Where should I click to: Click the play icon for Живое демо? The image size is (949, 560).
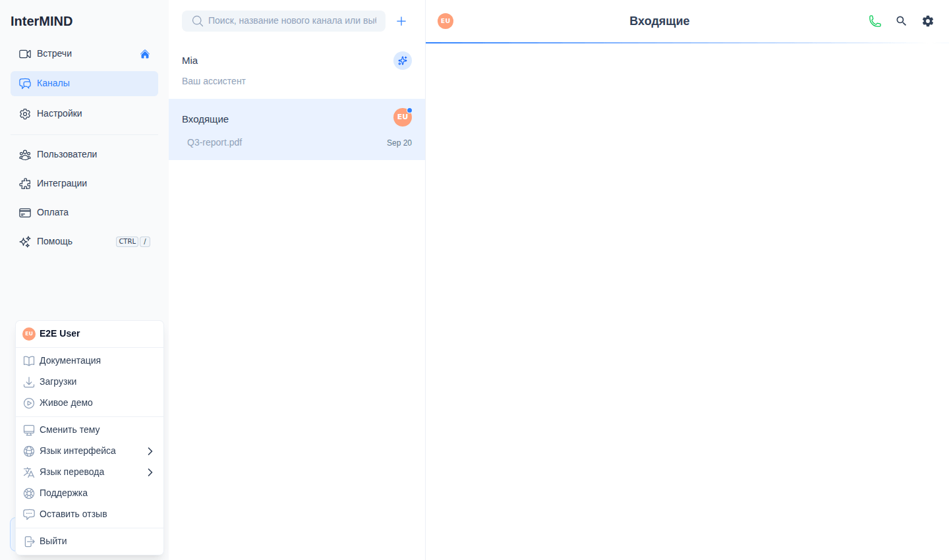[x=29, y=403]
